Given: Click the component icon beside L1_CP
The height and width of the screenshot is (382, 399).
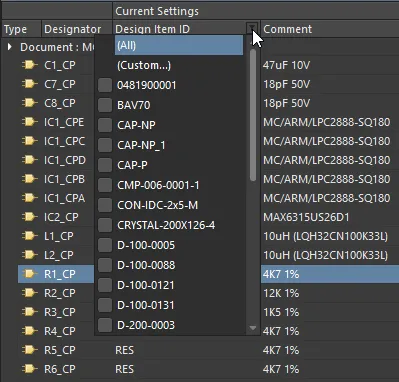Looking at the screenshot, I should point(29,236).
